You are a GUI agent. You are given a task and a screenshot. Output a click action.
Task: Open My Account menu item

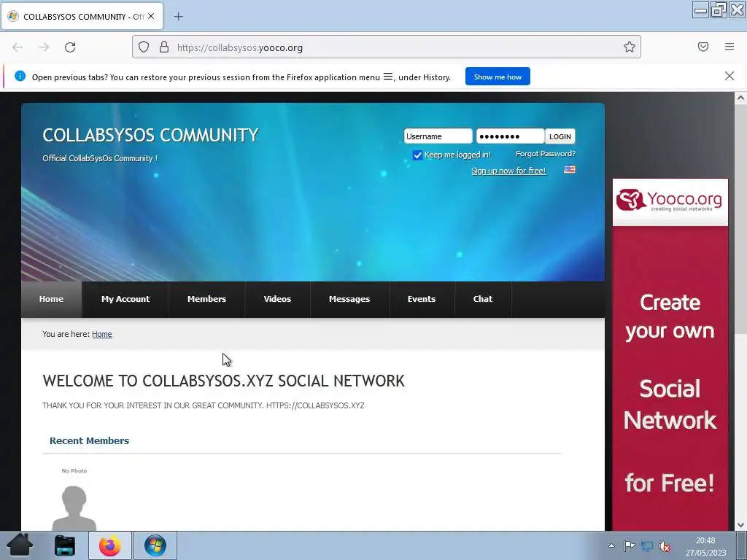[125, 299]
